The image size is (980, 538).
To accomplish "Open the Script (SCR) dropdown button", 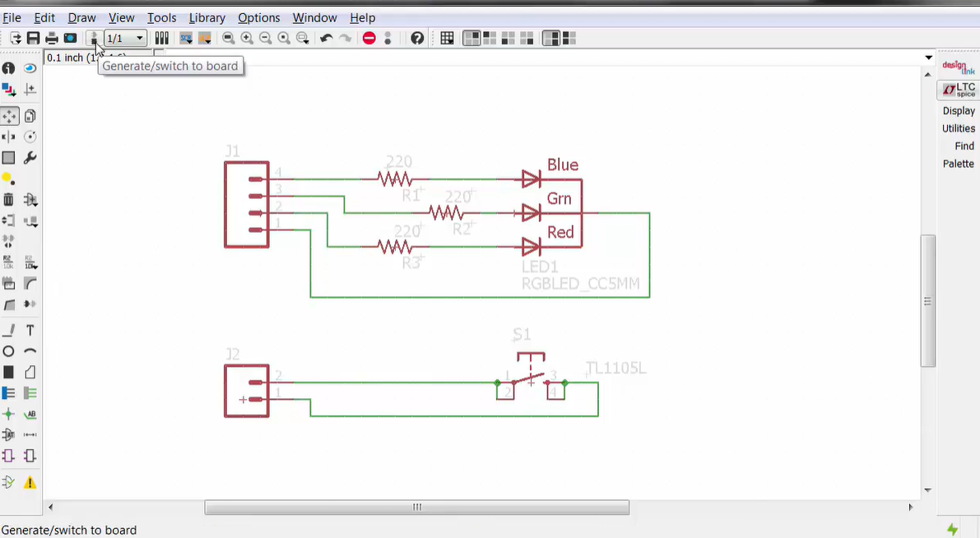I will click(186, 39).
